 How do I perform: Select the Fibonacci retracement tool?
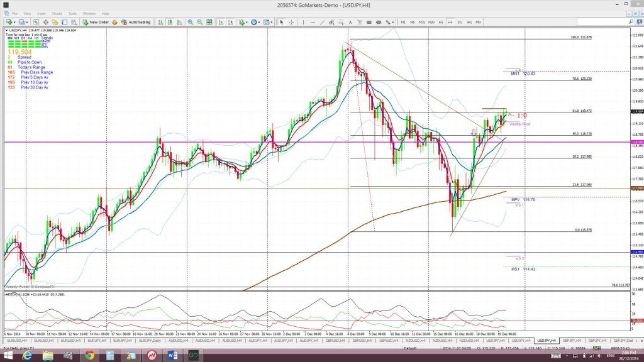coord(341,22)
